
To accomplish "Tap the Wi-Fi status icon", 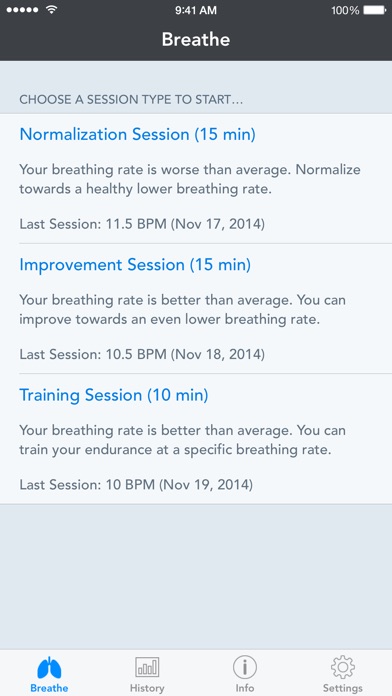I will [51, 10].
